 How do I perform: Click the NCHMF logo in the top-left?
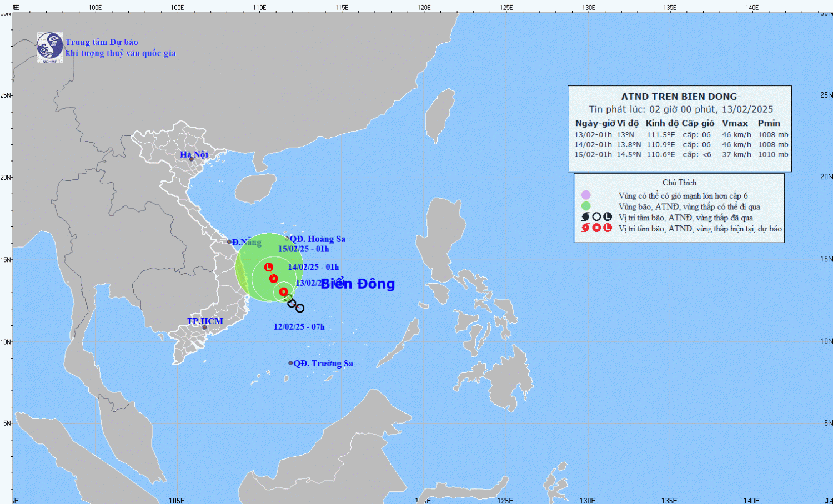coord(49,47)
